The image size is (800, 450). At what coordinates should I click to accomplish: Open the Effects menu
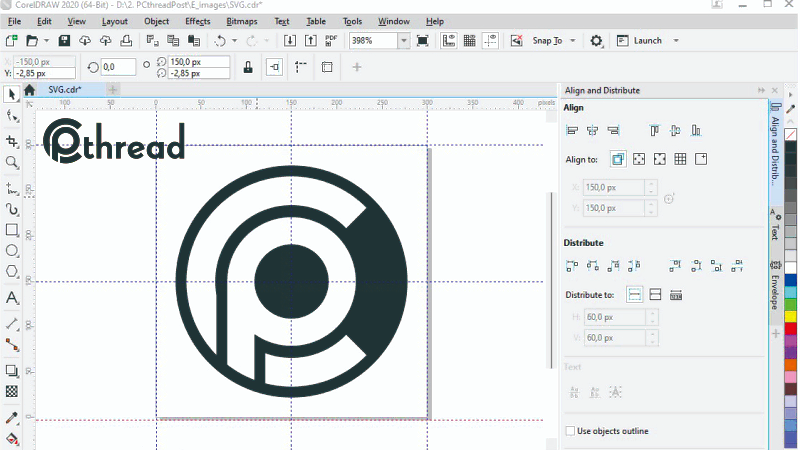pyautogui.click(x=197, y=21)
